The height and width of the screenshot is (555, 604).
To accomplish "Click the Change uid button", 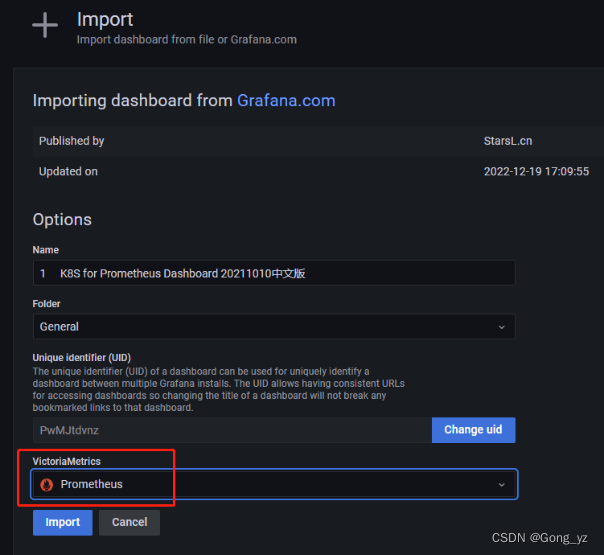I will pos(473,430).
